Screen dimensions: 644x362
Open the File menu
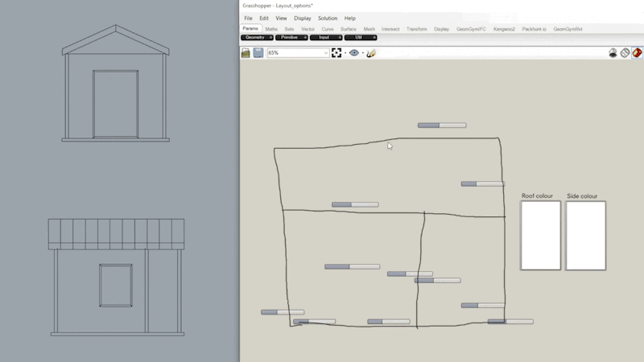point(248,18)
